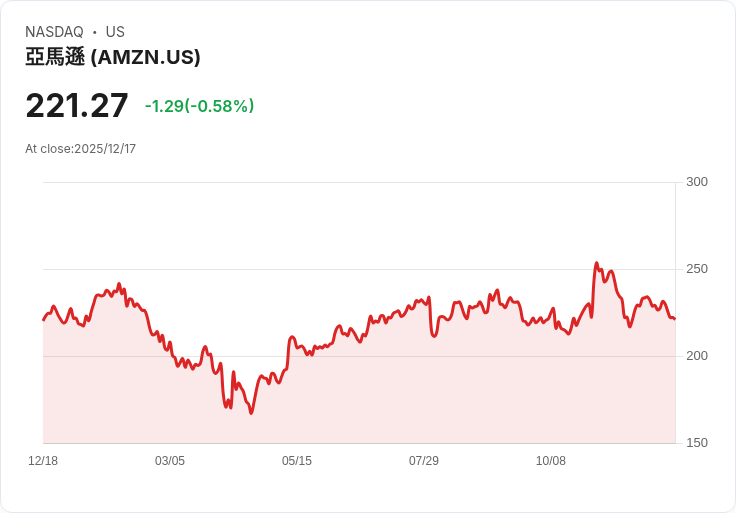This screenshot has height=513, width=736.
Task: Click the 150 price axis label
Action: point(697,443)
